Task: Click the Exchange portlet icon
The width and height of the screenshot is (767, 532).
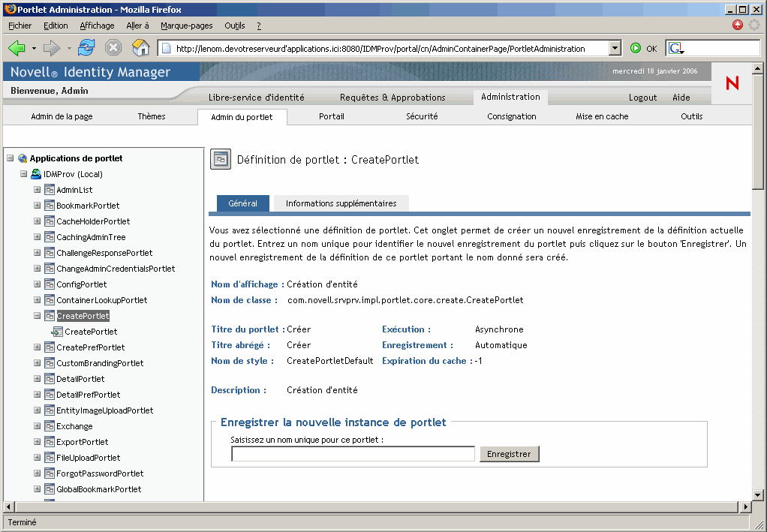Action: 50,426
